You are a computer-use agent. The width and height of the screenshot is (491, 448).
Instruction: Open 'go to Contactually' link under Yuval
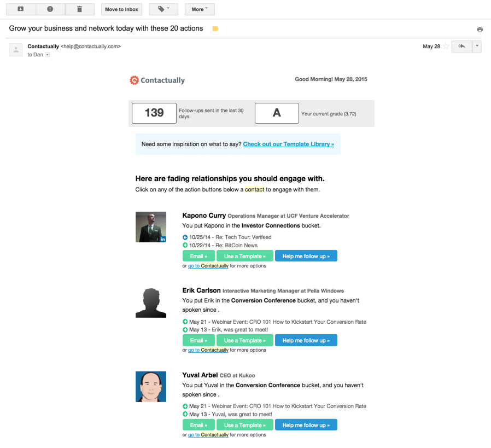pos(208,434)
